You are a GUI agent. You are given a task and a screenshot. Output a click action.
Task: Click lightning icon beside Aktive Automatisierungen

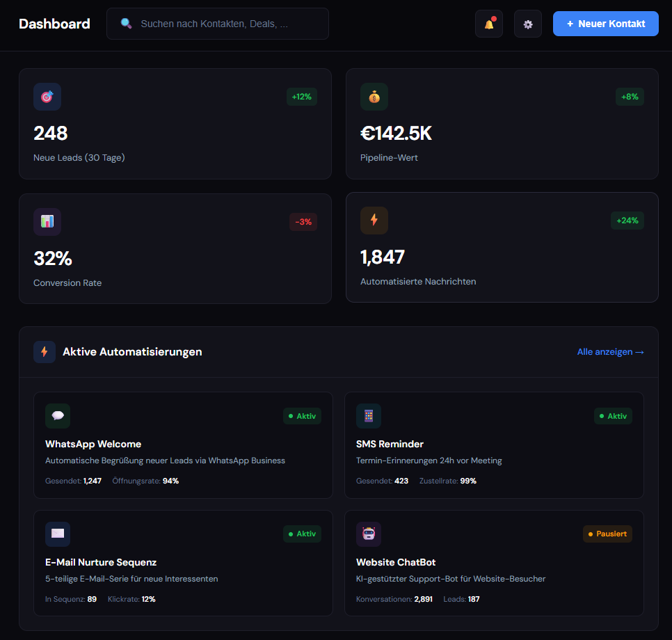click(x=45, y=352)
